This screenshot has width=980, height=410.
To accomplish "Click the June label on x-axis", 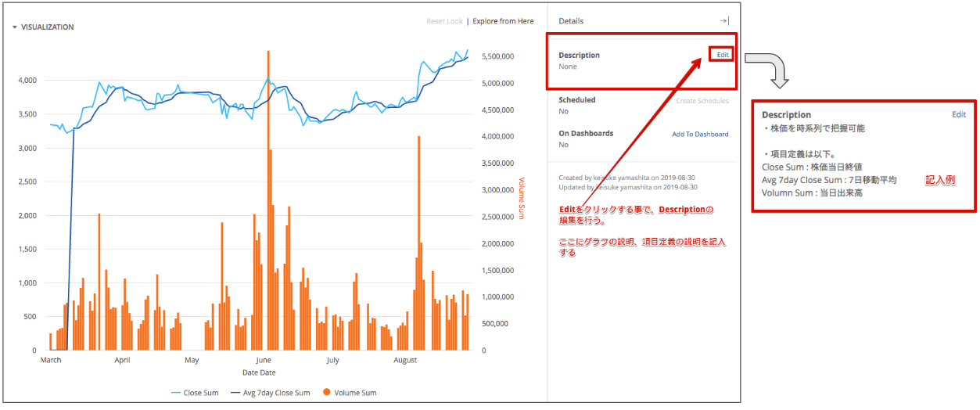I will click(x=264, y=361).
